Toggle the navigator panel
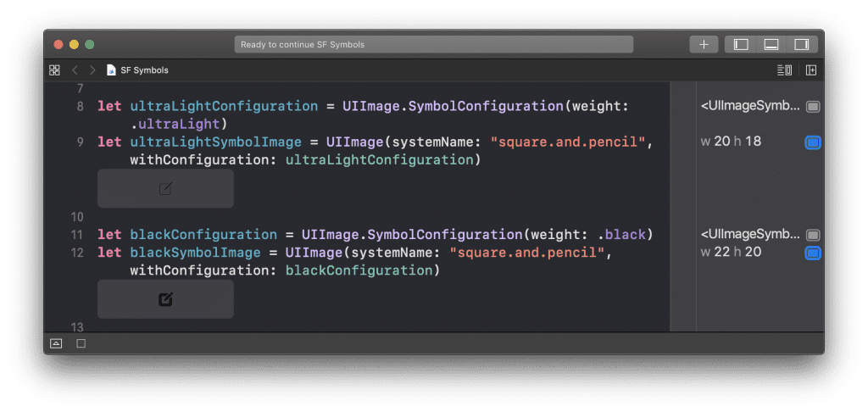Viewport: 868px width, 412px height. [741, 45]
